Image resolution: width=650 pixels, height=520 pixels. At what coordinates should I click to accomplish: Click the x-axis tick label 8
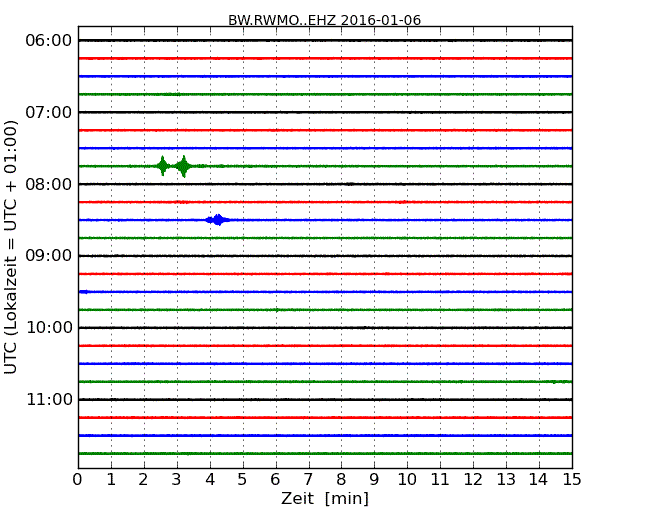pos(341,479)
